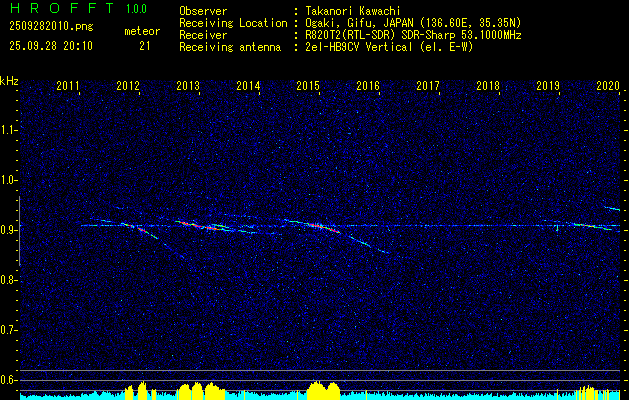Click time axis label 2014

tap(248, 86)
